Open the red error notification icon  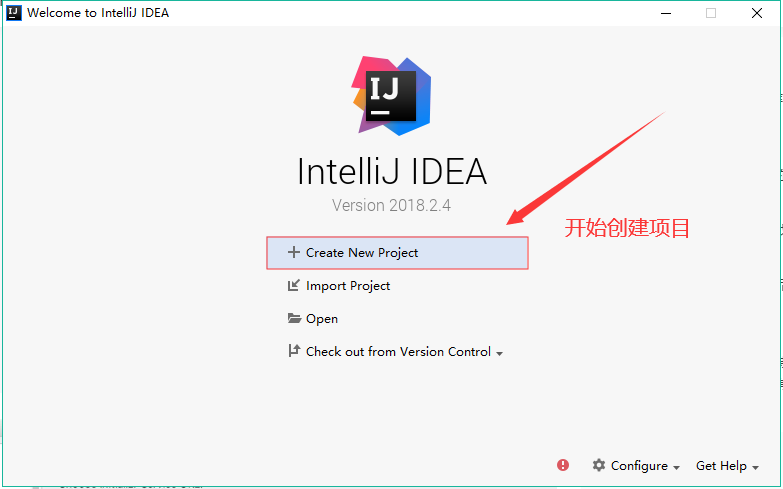(563, 465)
